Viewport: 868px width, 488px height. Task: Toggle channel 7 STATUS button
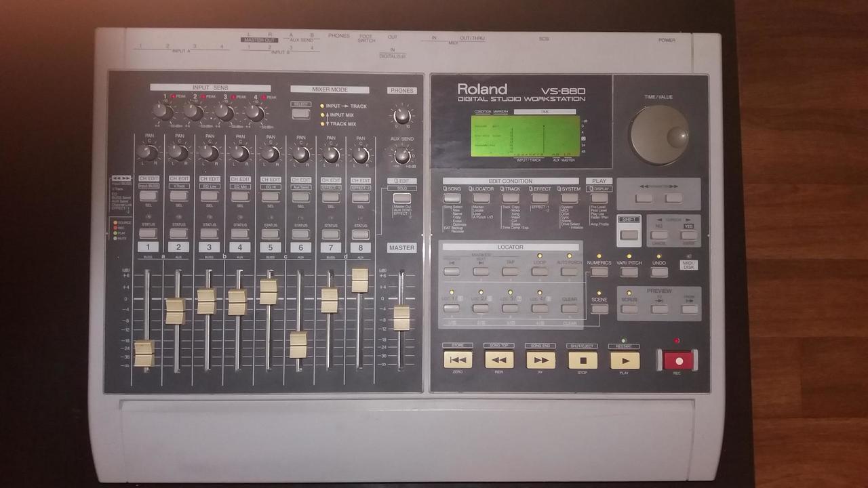click(331, 233)
